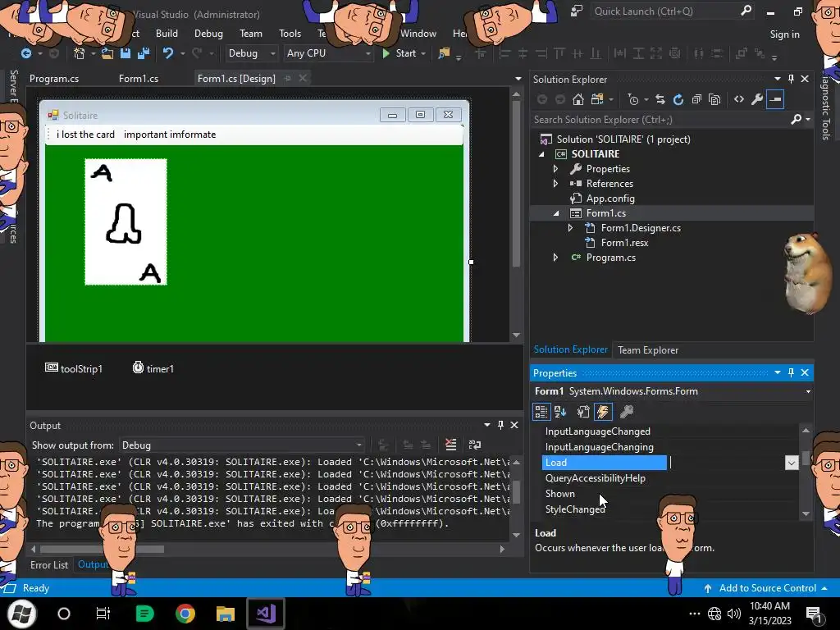This screenshot has width=840, height=630.
Task: Click Clear All icon in Output panel
Action: click(450, 445)
